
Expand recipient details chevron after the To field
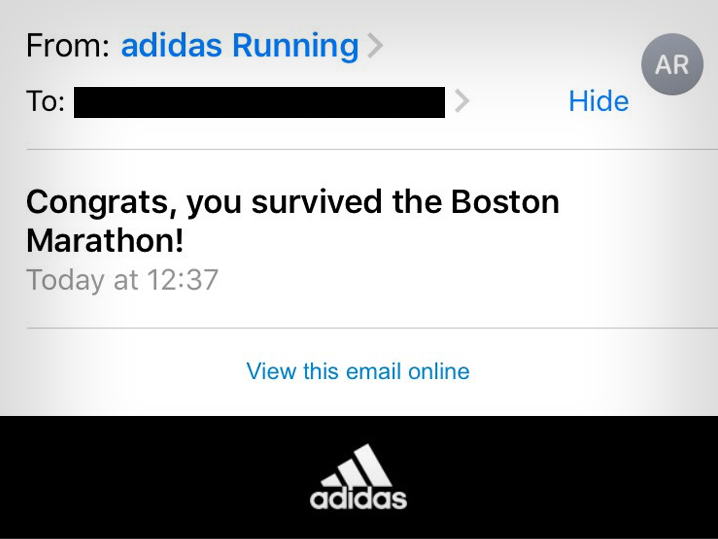pos(462,101)
